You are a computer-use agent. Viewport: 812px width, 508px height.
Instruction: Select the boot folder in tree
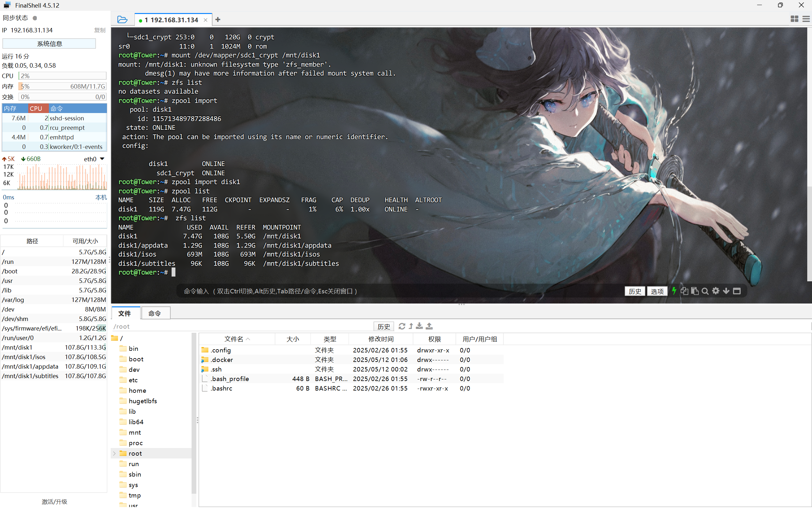tap(136, 359)
